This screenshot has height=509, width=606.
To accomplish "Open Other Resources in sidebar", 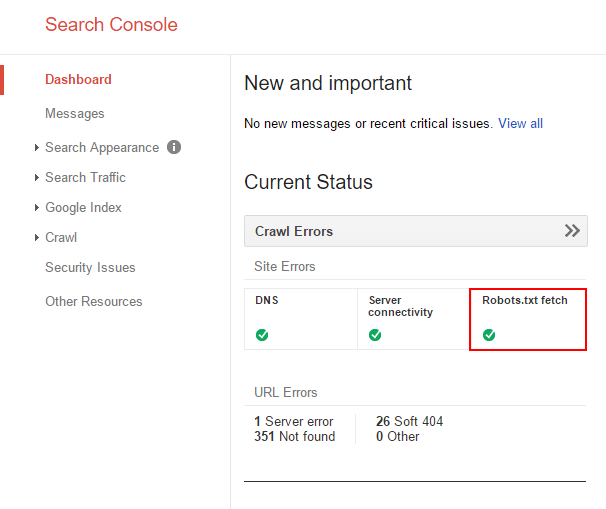I will [94, 301].
